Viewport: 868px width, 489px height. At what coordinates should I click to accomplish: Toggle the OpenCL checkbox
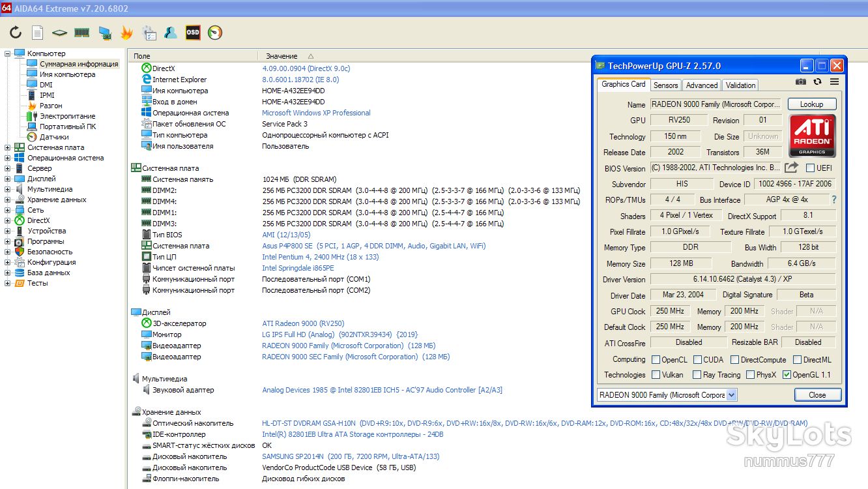(656, 359)
